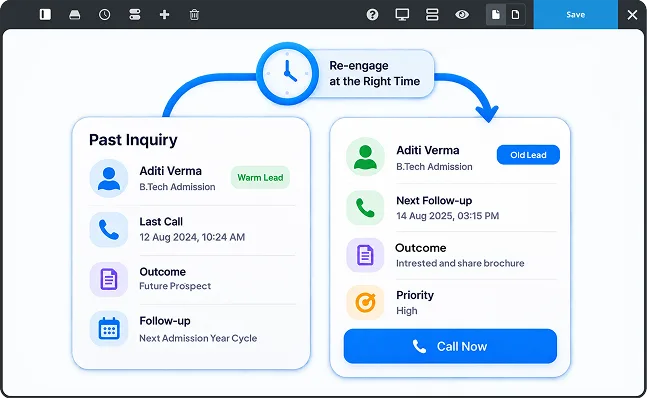Click the document icon beside brochure outcome
The width and height of the screenshot is (647, 400).
[366, 255]
